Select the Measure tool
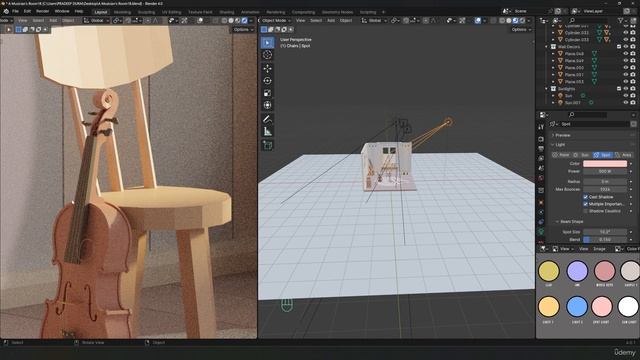The height and width of the screenshot is (360, 640). tap(267, 131)
